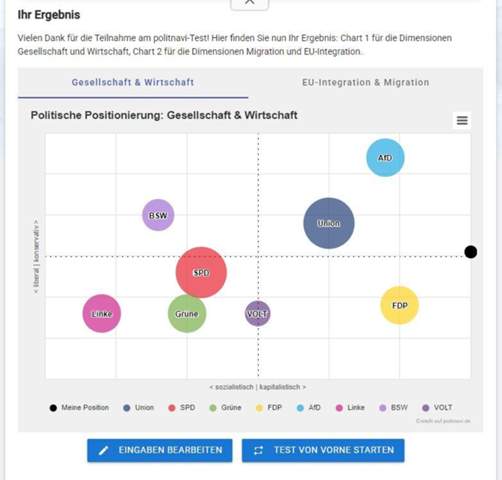Select the FDP bubble in the chart
The width and height of the screenshot is (502, 480).
(x=399, y=305)
